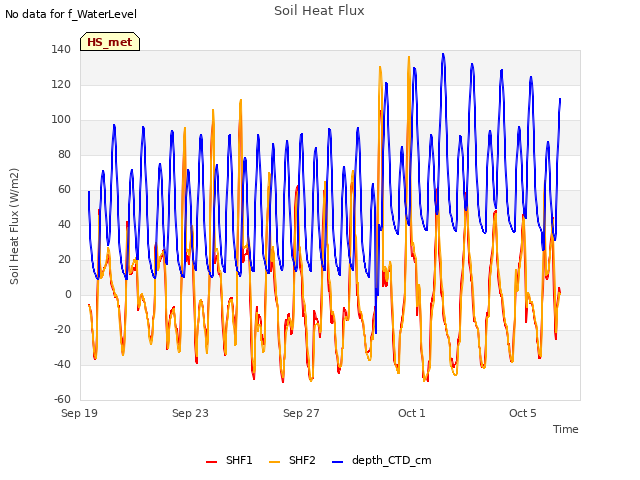Click the -20 y-axis tick label
This screenshot has height=480, width=640.
(62, 329)
